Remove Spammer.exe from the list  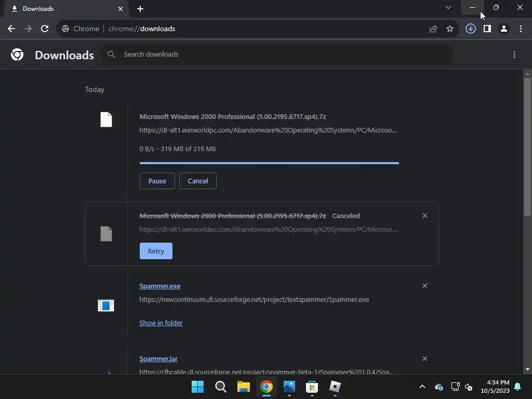pyautogui.click(x=425, y=286)
